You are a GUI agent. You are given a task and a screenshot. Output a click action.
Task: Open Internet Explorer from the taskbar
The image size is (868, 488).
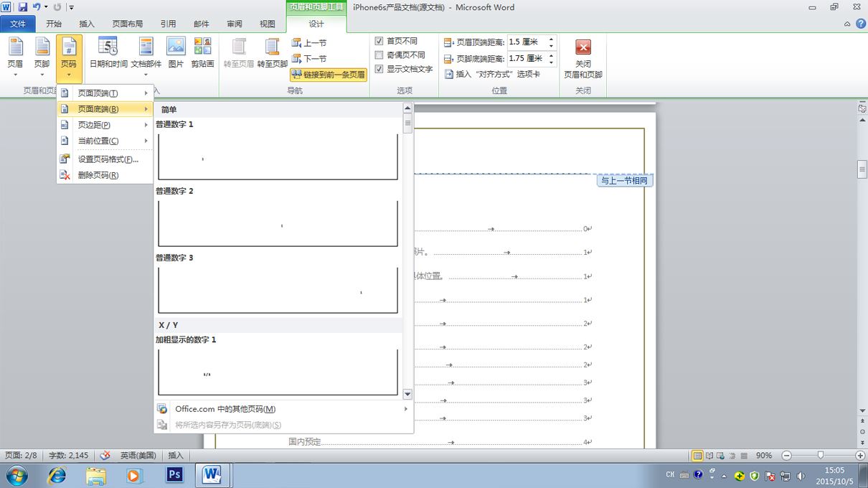[57, 475]
